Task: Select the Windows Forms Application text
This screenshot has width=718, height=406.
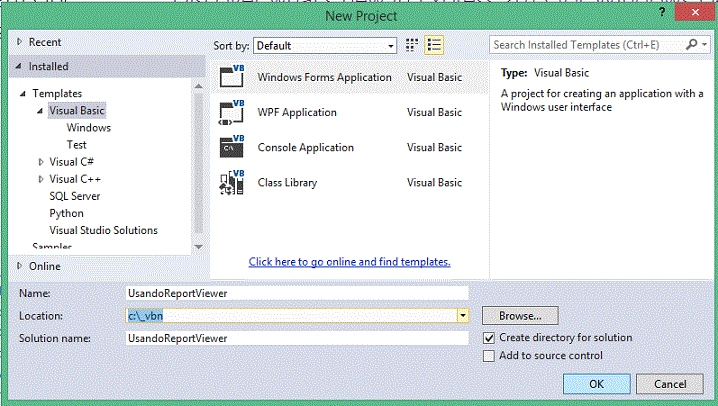Action: click(x=325, y=77)
